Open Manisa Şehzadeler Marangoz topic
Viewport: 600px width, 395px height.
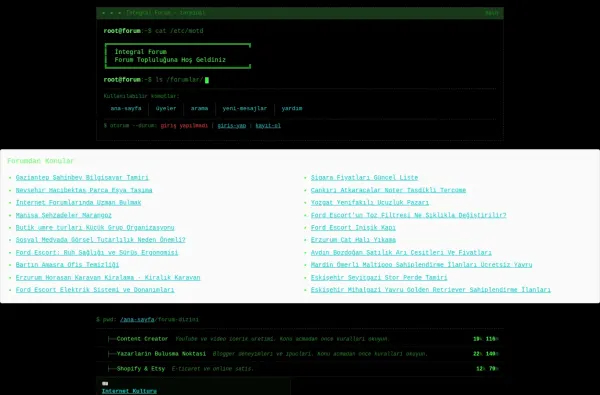[x=64, y=215]
